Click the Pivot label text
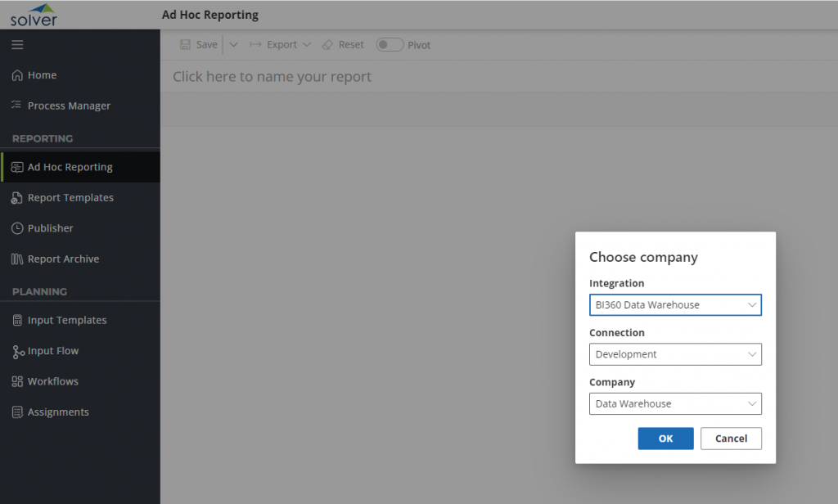Image resolution: width=838 pixels, height=504 pixels. 419,46
